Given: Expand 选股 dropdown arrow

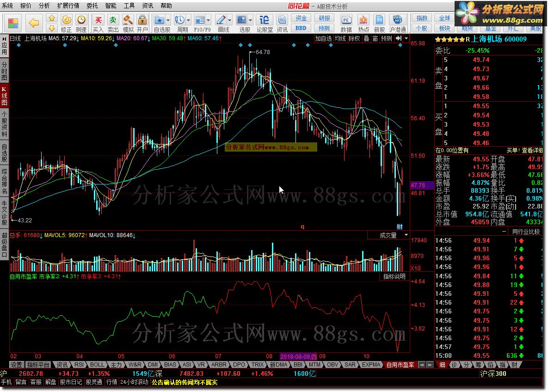Looking at the screenshot, I should coord(250,20).
